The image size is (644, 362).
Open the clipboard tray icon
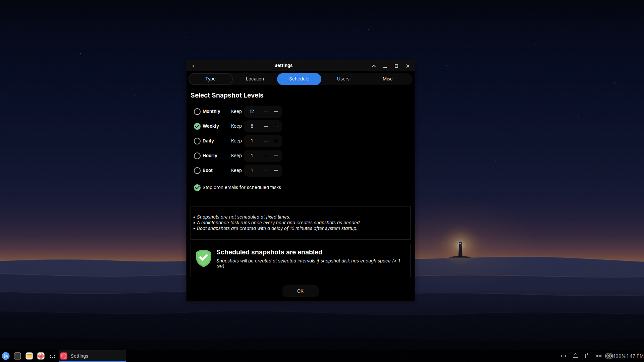point(587,356)
